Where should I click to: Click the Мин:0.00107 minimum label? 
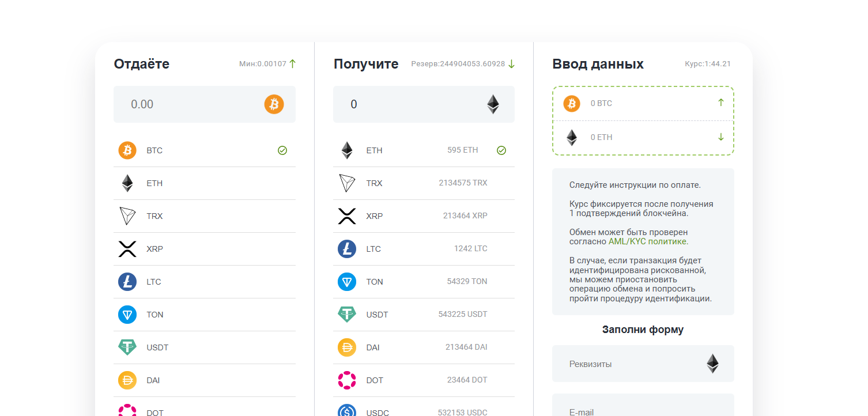click(x=263, y=64)
